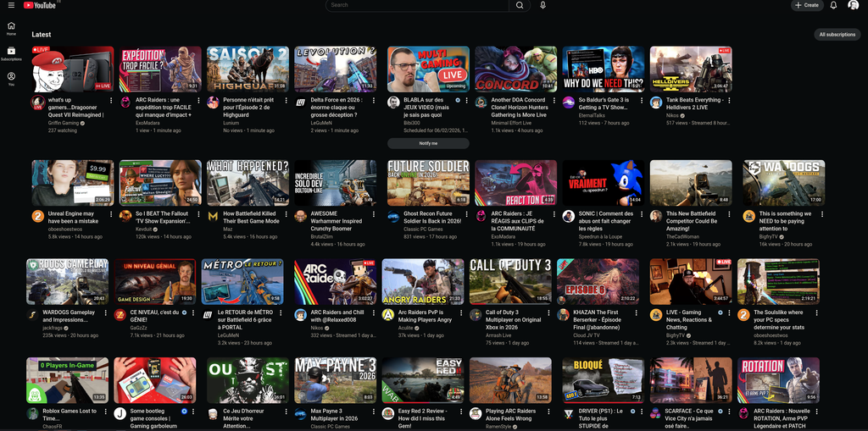This screenshot has width=868, height=431.
Task: Click the Cloud JV TV channel name
Action: coord(587,335)
